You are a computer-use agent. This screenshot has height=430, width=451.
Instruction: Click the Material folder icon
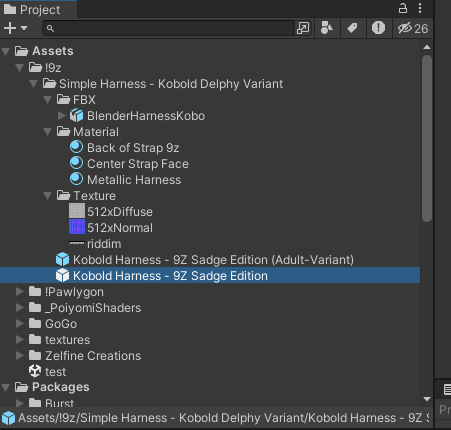63,131
